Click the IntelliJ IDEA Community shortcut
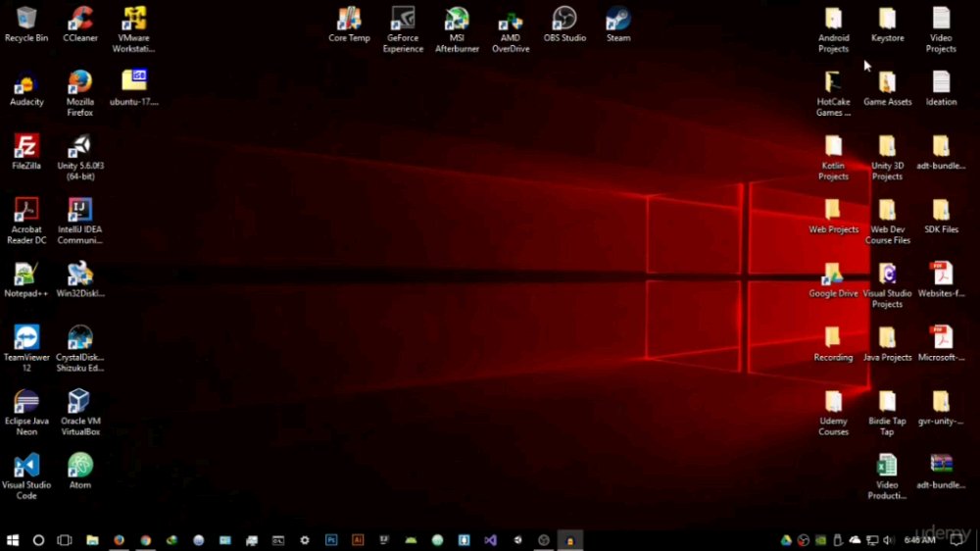 click(80, 222)
